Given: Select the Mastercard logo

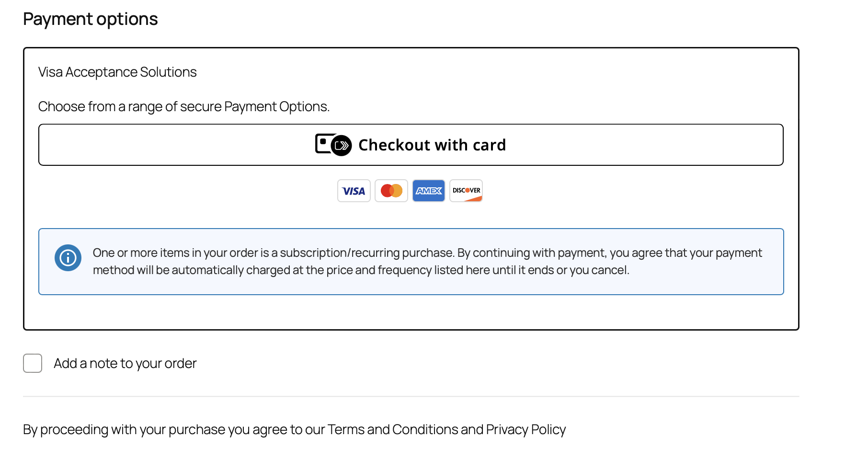Looking at the screenshot, I should point(391,191).
